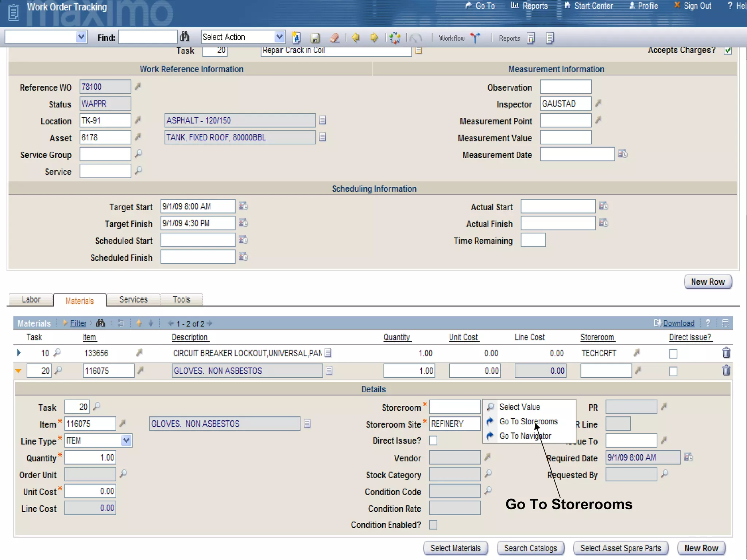Expand the task 10 material row details
747x560 pixels.
point(19,353)
